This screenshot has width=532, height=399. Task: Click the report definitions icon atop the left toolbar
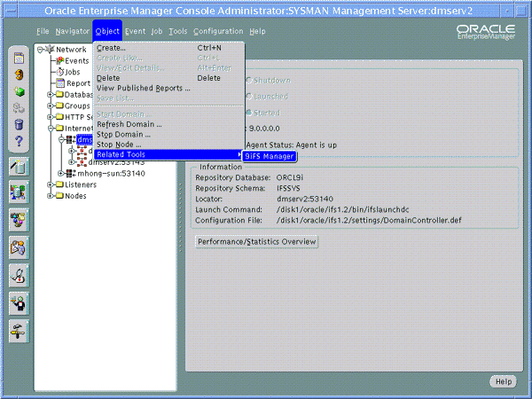(19, 58)
